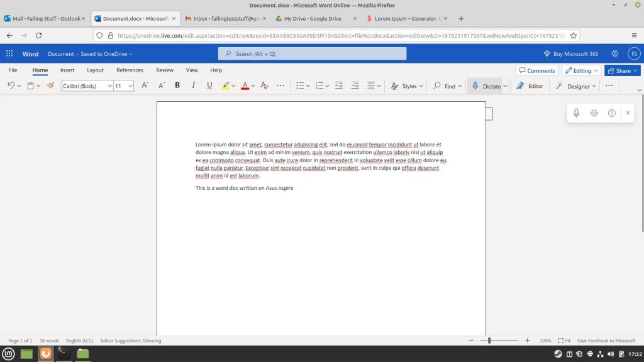Open the Dictate settings gear

point(594,113)
